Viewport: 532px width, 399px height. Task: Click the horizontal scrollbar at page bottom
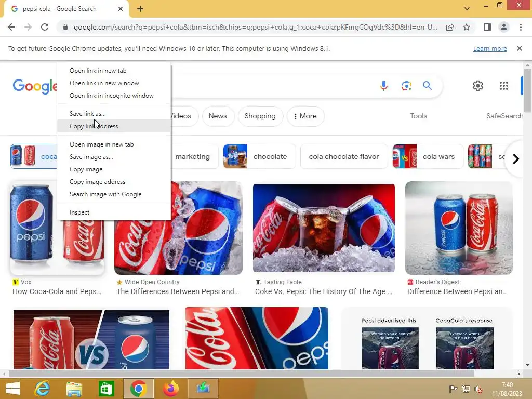coord(241,374)
